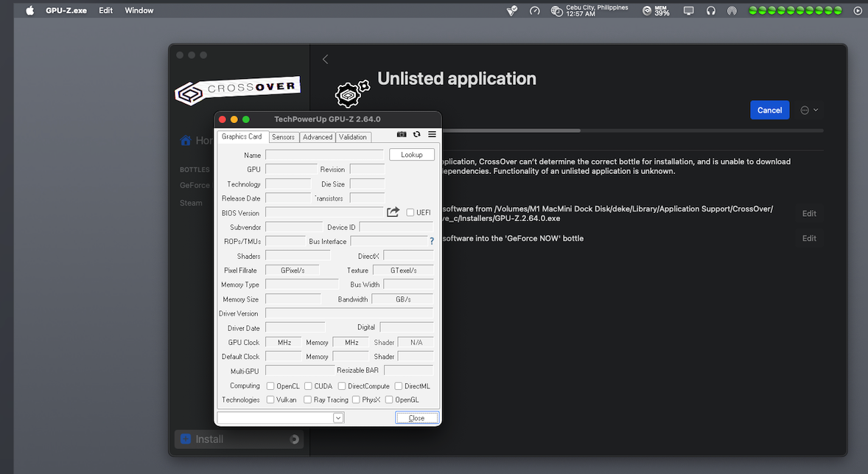
Task: Switch to the Validation tab
Action: 353,137
